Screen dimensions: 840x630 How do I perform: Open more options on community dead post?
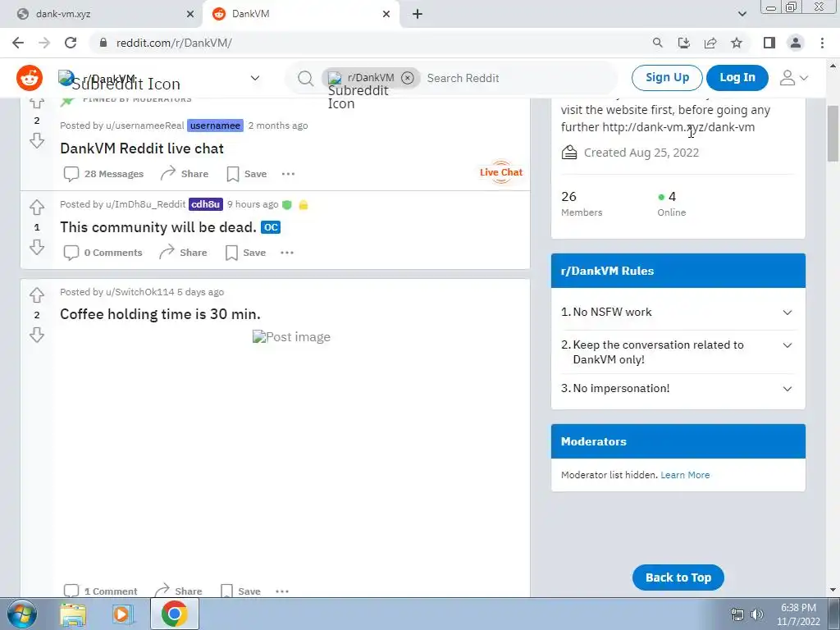pos(287,253)
